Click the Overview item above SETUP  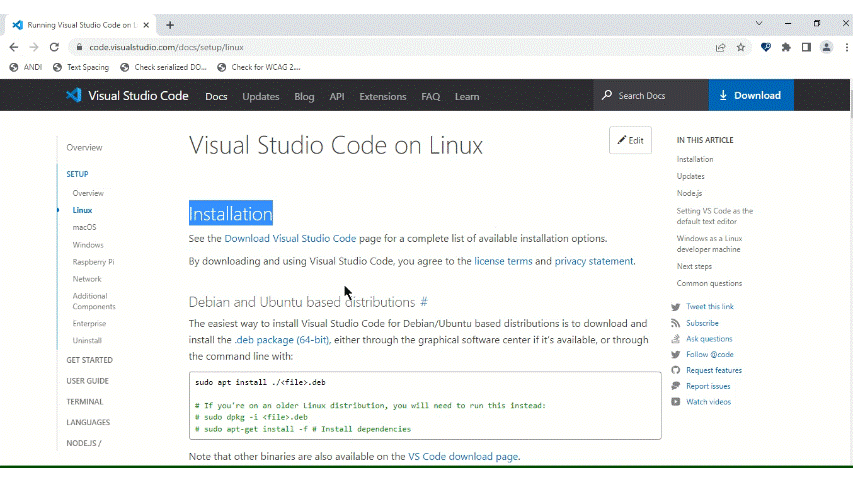pyautogui.click(x=84, y=147)
